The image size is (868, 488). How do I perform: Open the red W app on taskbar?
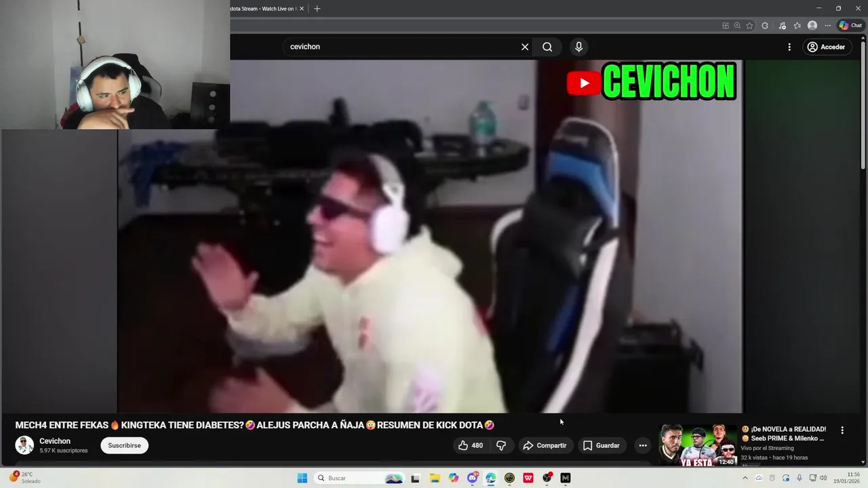[528, 478]
